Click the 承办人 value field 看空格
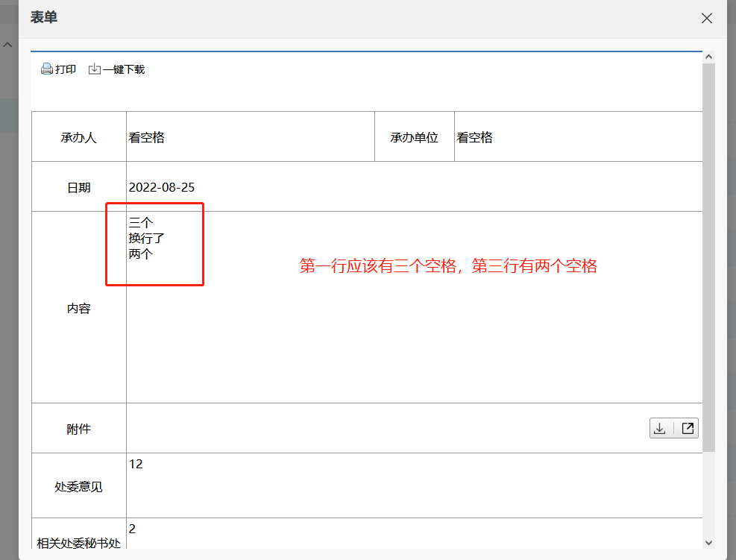Screen dimensions: 736x560 tap(147, 137)
